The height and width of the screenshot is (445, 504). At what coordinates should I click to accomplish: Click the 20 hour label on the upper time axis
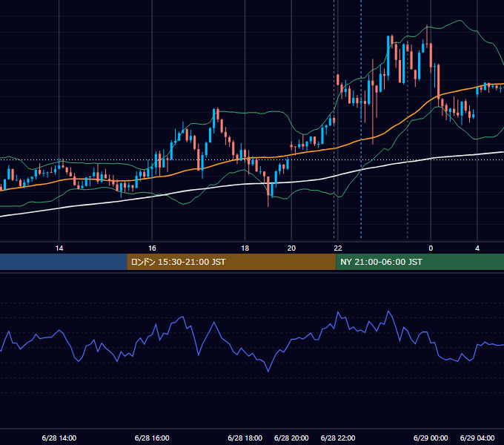(291, 248)
